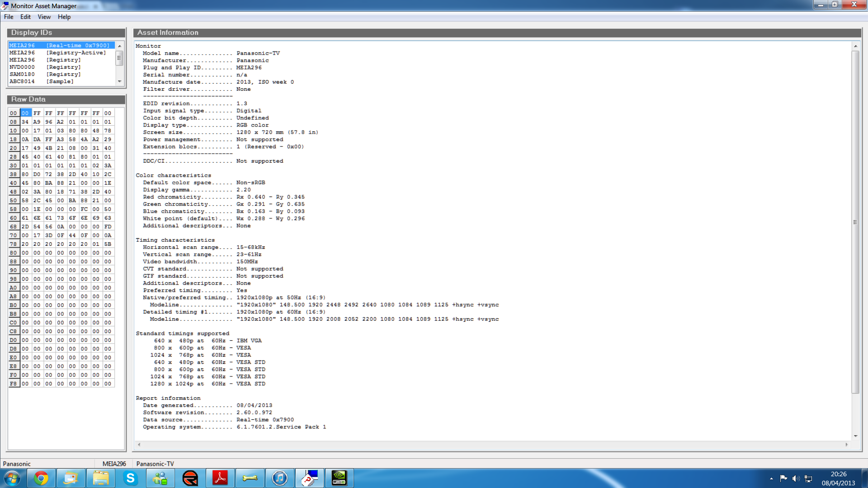
Task: Open the File menu
Action: click(9, 17)
